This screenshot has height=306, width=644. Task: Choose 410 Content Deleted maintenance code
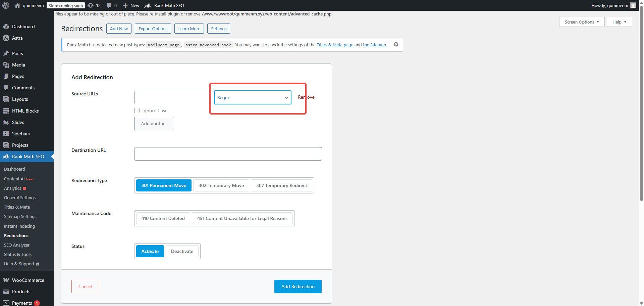[163, 218]
